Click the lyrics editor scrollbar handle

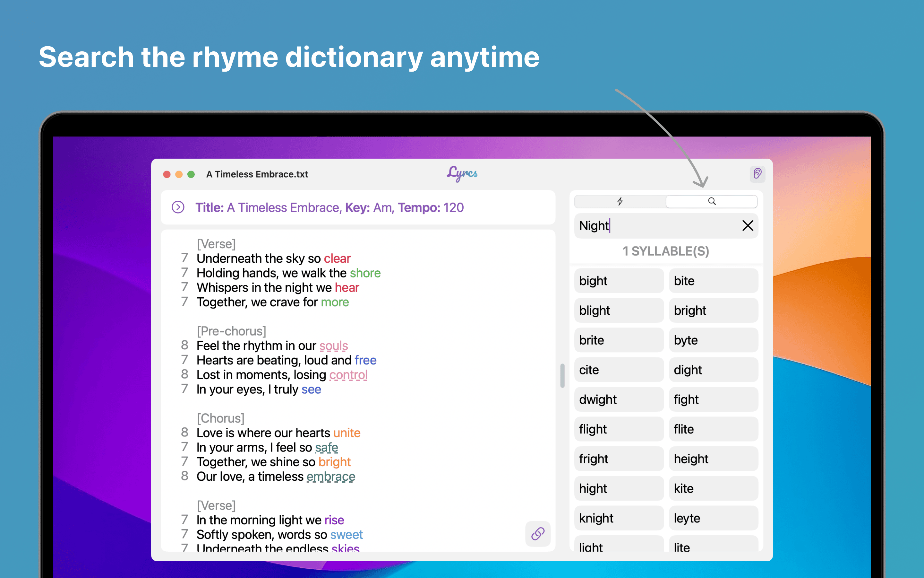562,375
